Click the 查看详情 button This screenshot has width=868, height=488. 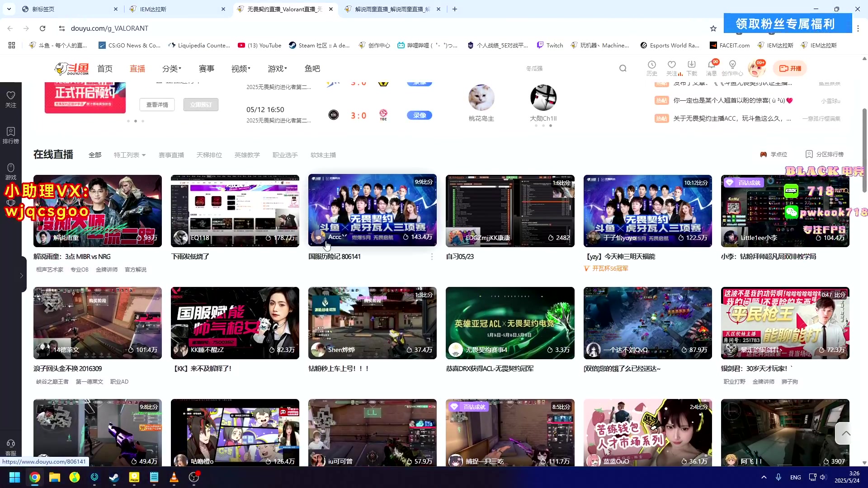pyautogui.click(x=157, y=105)
